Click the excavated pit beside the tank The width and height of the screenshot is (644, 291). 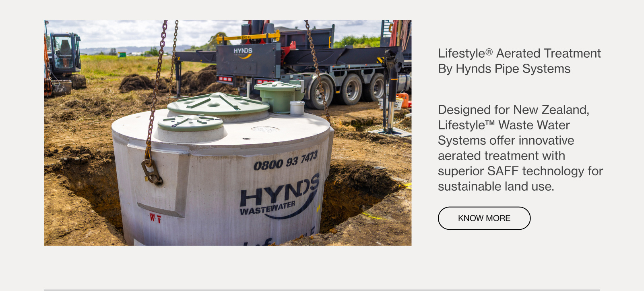(x=358, y=195)
